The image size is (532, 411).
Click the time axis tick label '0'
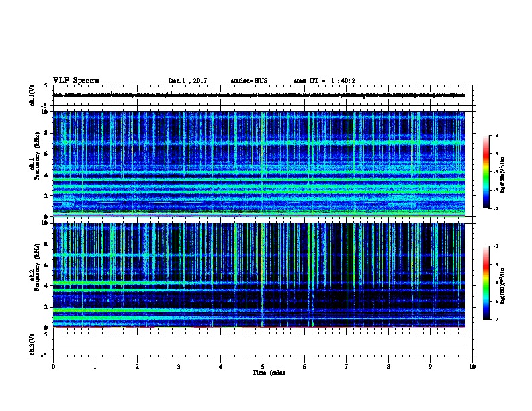53,367
